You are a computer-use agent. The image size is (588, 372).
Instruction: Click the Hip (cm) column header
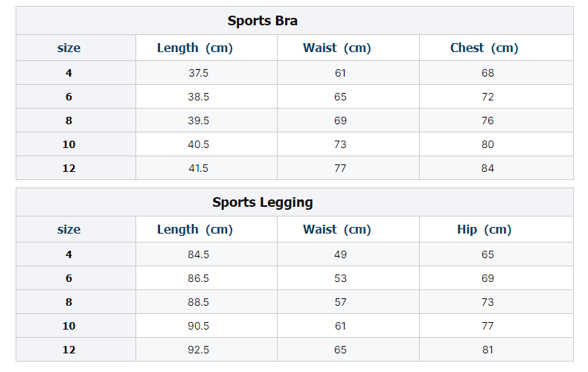click(484, 229)
